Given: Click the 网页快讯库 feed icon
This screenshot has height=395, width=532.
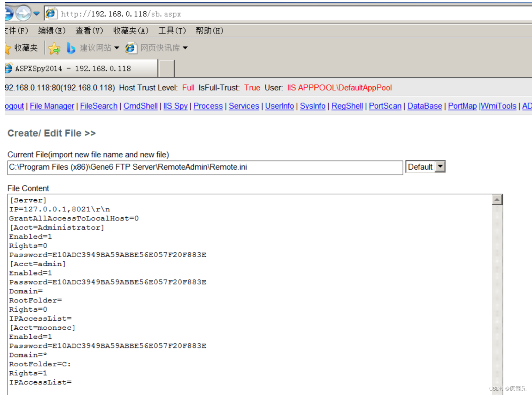Looking at the screenshot, I should point(131,48).
